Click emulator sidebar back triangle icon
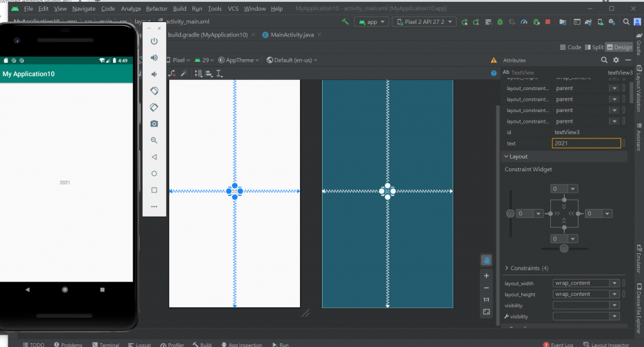The width and height of the screenshot is (644, 347). click(154, 157)
